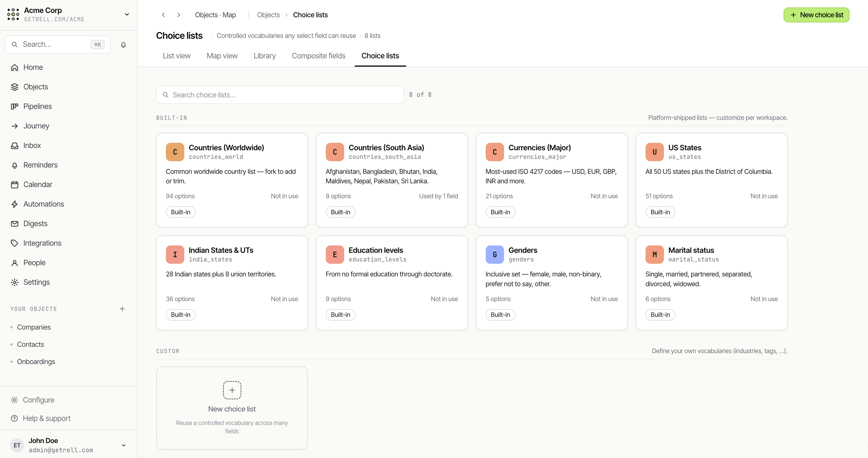
Task: Click the '51 options' text
Action: coord(659,196)
